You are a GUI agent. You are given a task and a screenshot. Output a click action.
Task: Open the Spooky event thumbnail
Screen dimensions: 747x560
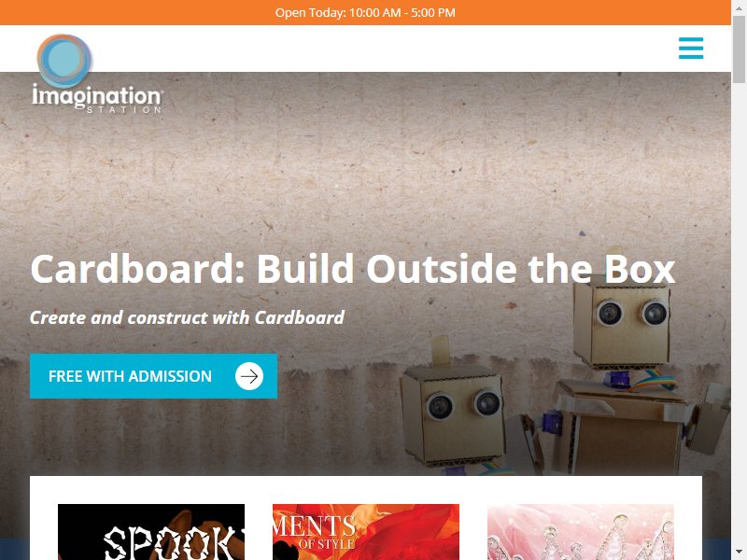tap(151, 532)
